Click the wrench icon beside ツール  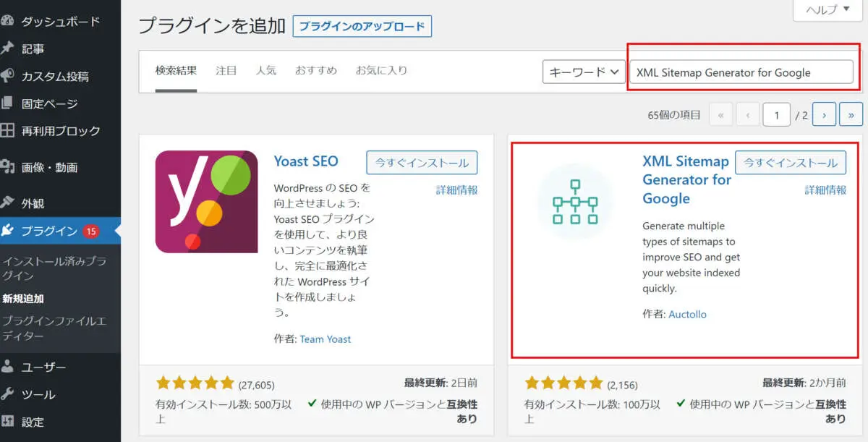click(x=7, y=394)
